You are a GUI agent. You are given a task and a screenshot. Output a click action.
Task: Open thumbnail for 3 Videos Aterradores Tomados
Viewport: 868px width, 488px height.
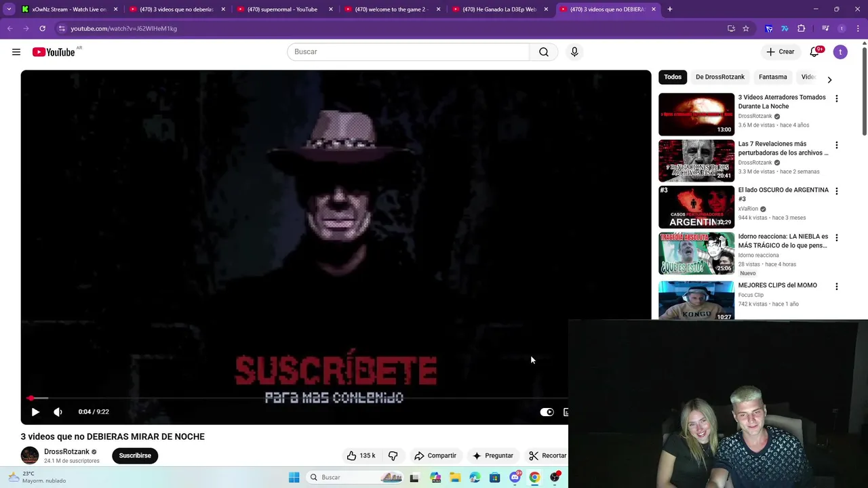pos(696,115)
